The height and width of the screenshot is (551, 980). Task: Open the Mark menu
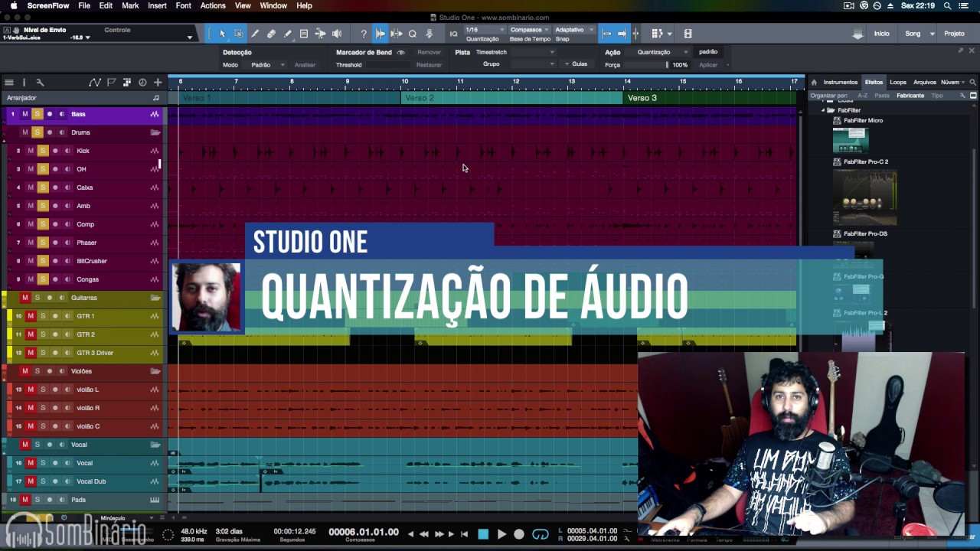(x=130, y=5)
